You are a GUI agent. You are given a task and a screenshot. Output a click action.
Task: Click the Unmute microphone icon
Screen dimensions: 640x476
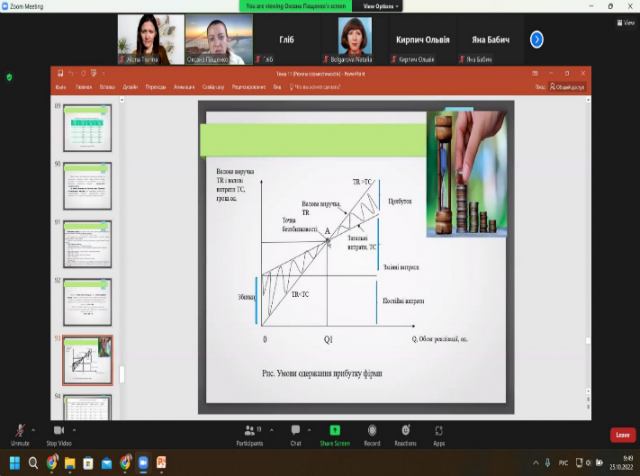coord(20,431)
